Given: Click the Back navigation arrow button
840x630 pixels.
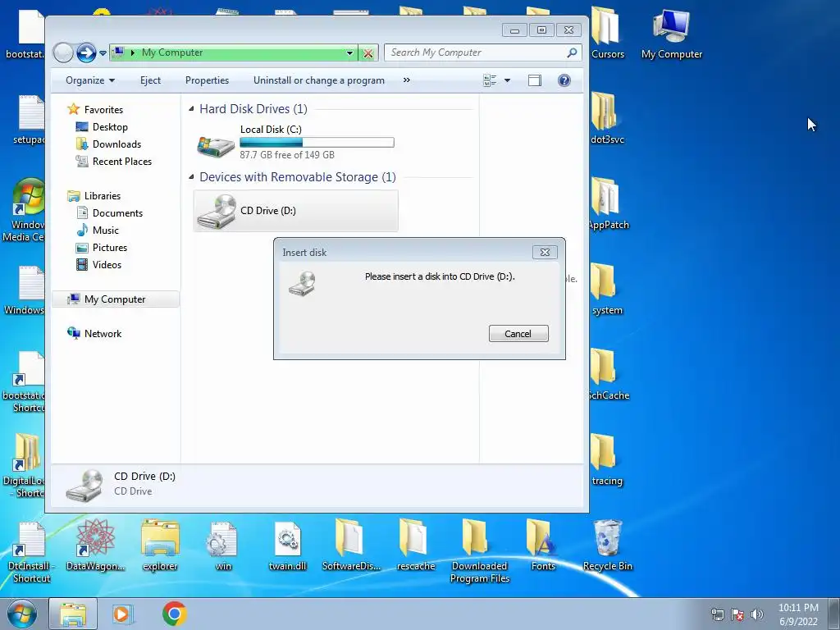Looking at the screenshot, I should click(x=63, y=52).
